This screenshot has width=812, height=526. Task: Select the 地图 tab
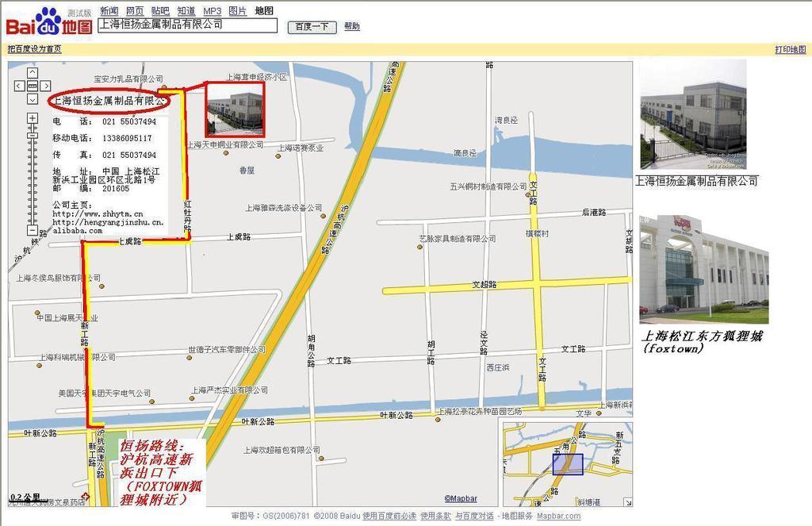pyautogui.click(x=264, y=11)
